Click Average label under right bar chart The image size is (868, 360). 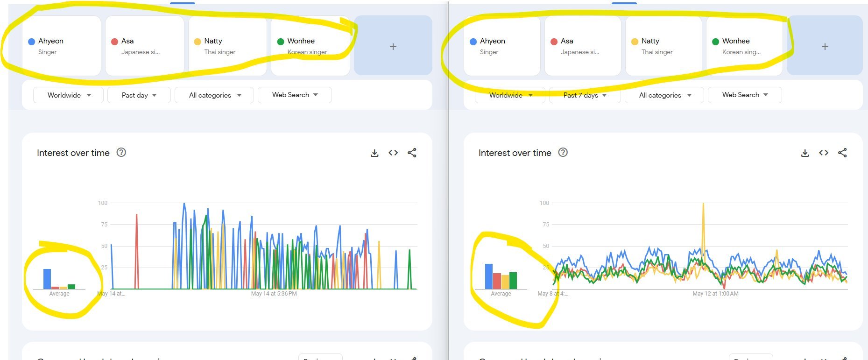(501, 294)
